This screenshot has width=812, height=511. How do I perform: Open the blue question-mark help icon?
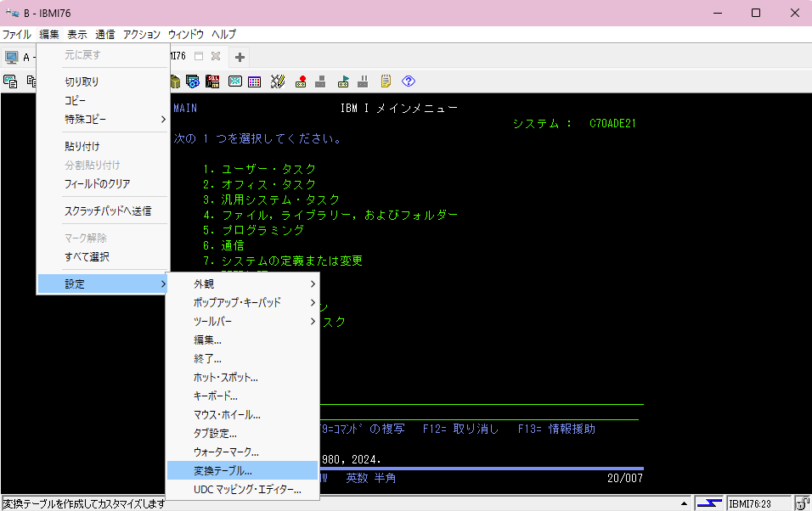(x=408, y=81)
